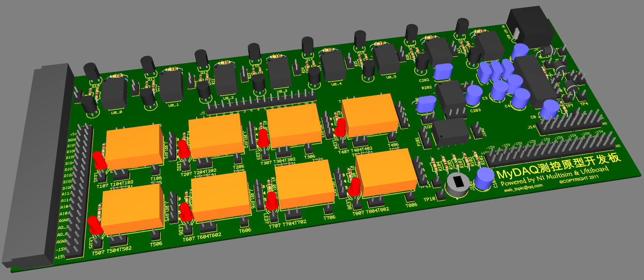Image resolution: width=644 pixels, height=280 pixels.
Task: Click the C203 capacitor label
Action: click(476, 110)
